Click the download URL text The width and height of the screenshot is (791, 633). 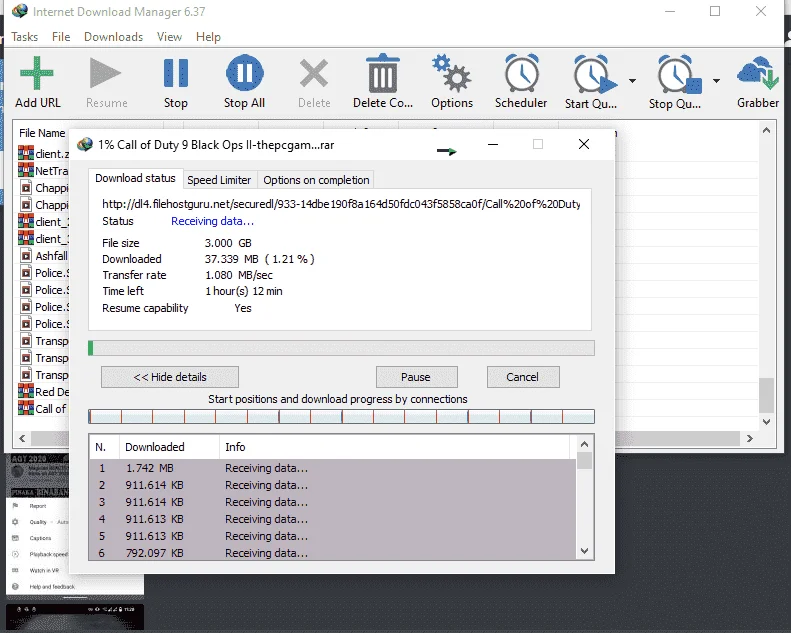click(x=341, y=204)
